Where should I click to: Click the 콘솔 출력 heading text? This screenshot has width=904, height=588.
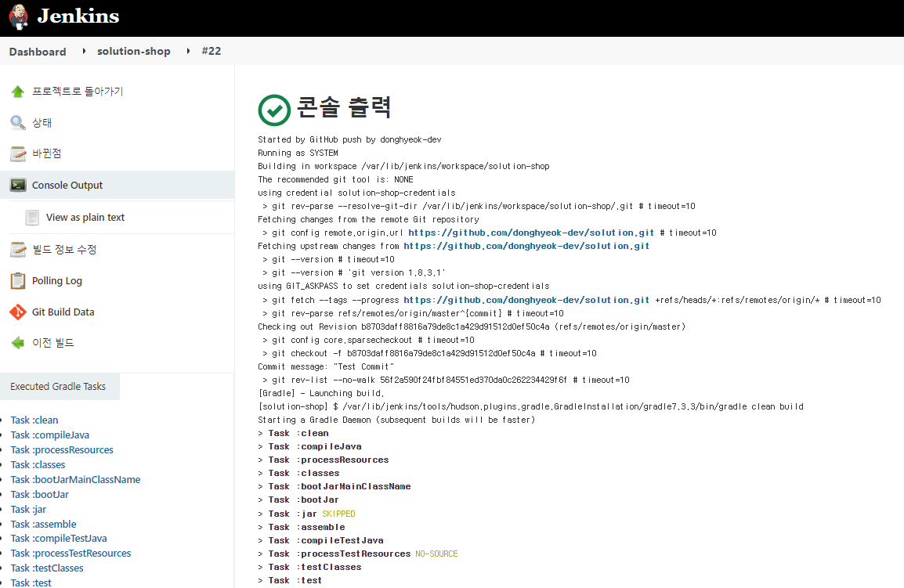(x=344, y=108)
